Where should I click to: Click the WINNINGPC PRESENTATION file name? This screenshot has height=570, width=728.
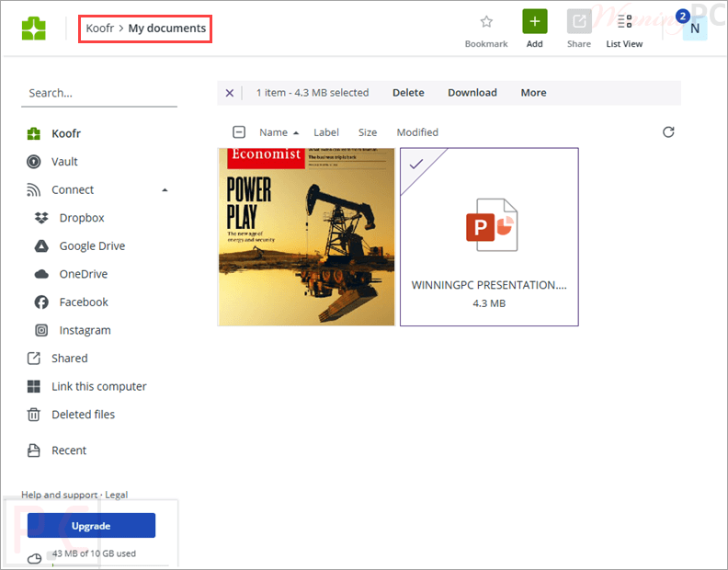pyautogui.click(x=489, y=285)
